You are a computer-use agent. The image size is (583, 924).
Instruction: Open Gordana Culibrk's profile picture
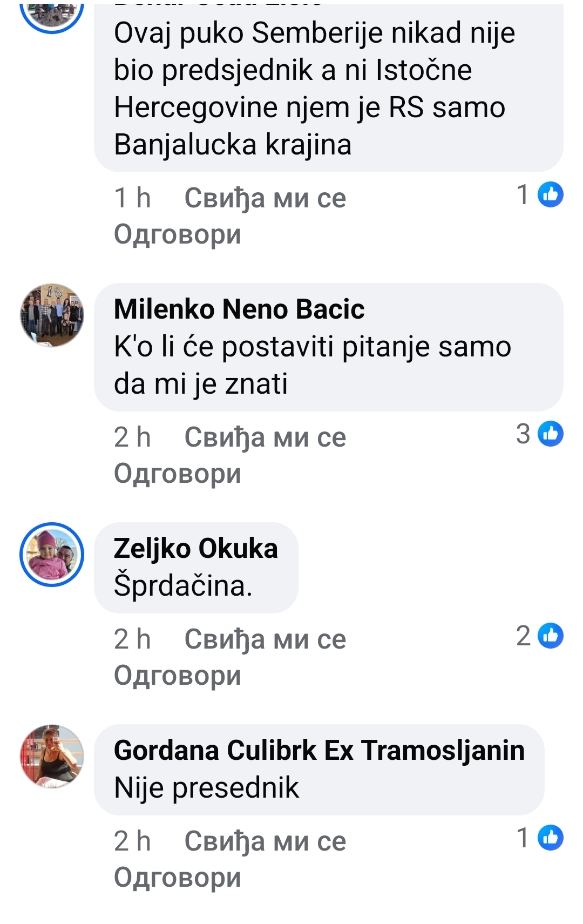tap(52, 756)
